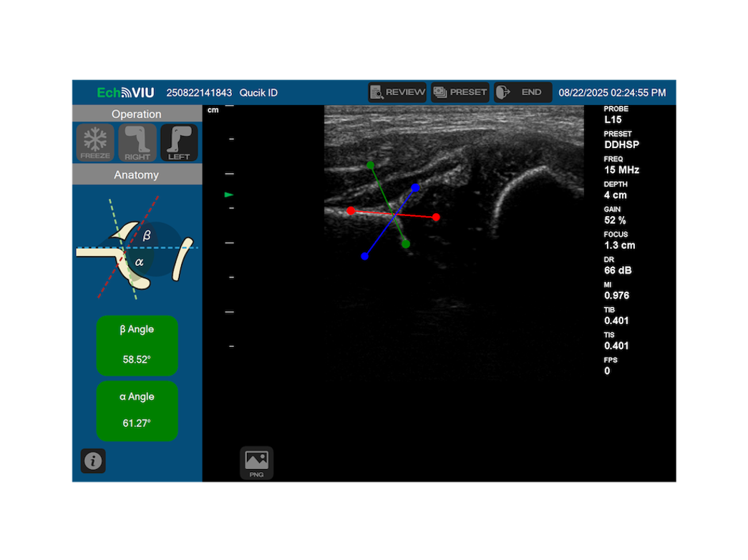Grab the left endpoint of the red line
Viewport: 748px width, 560px height.
(x=351, y=211)
